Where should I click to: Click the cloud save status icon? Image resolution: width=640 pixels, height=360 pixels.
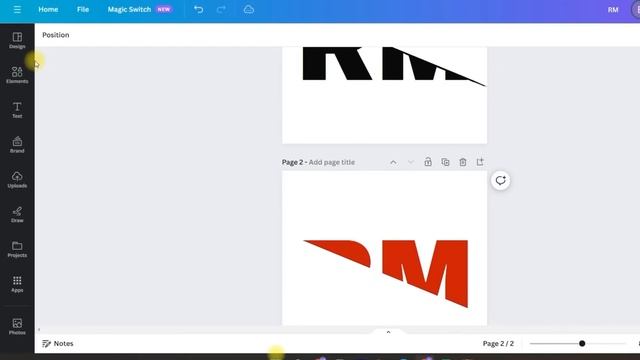tap(249, 9)
